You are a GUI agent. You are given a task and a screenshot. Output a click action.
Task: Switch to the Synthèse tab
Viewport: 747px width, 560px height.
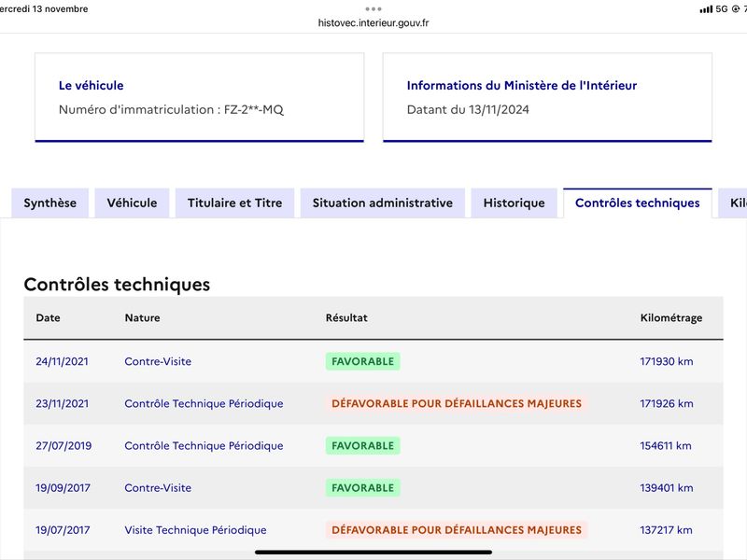[50, 203]
